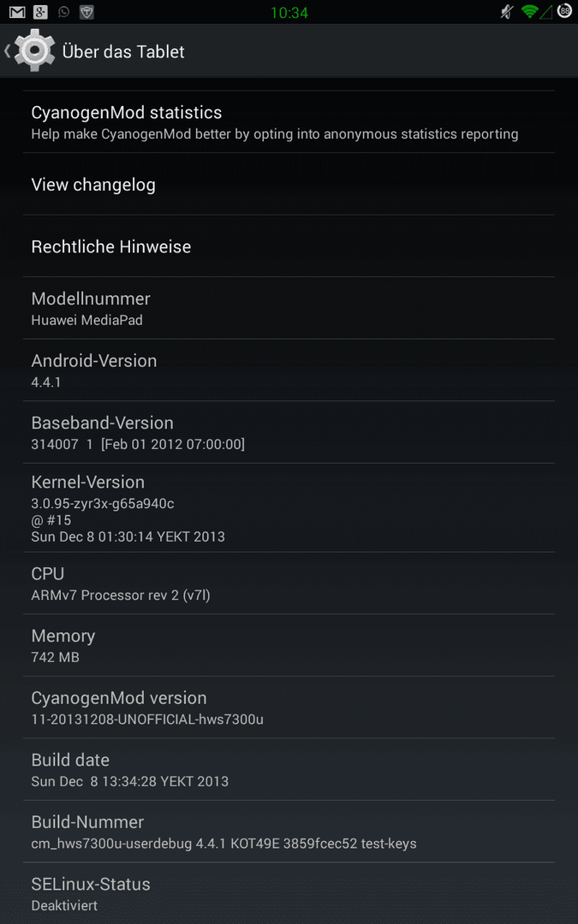Tap the green Wi-Fi signal icon
The height and width of the screenshot is (924, 578).
tap(530, 12)
